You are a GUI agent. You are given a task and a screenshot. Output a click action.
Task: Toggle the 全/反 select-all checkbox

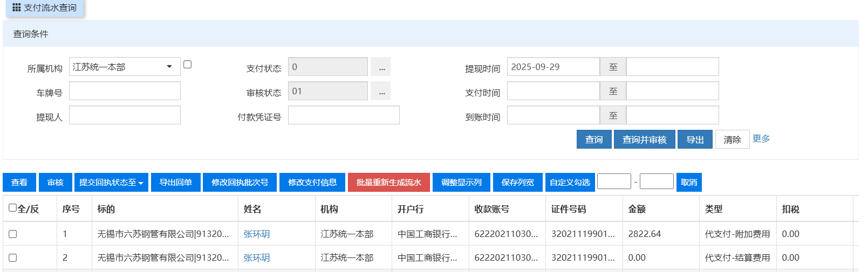pos(12,208)
